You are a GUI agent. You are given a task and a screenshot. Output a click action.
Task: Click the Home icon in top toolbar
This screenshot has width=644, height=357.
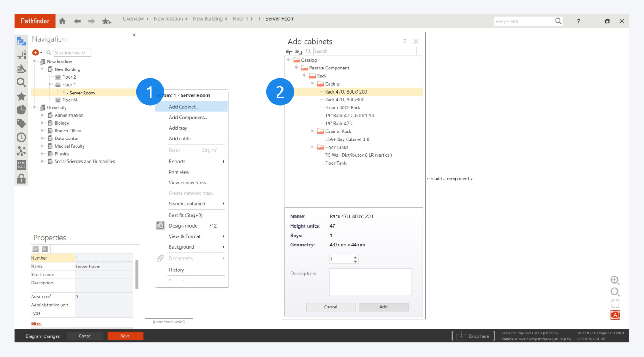point(63,21)
